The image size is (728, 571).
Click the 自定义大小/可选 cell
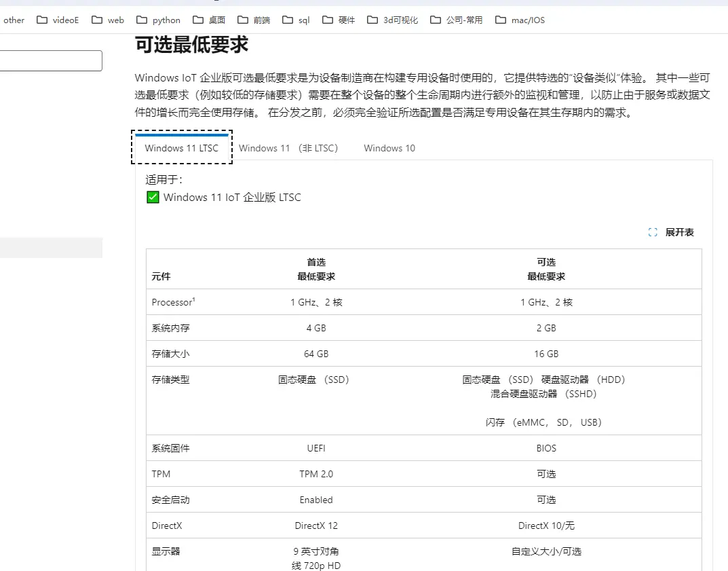click(546, 551)
